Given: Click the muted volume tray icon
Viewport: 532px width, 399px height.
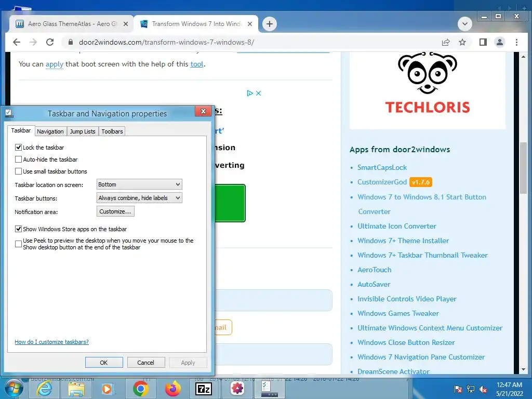Looking at the screenshot, I should (x=483, y=389).
